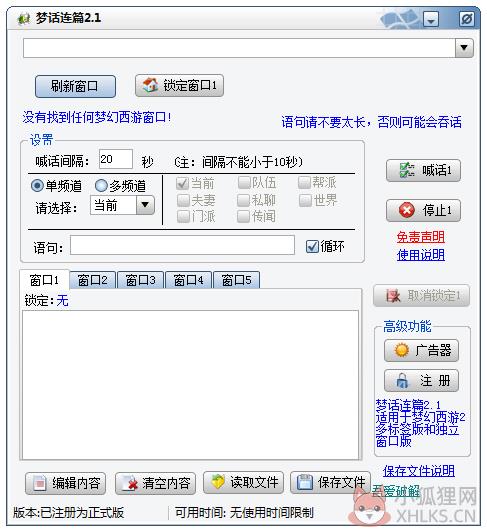Click the 梦话连篇2.1 description text in 高级功能

(419, 423)
